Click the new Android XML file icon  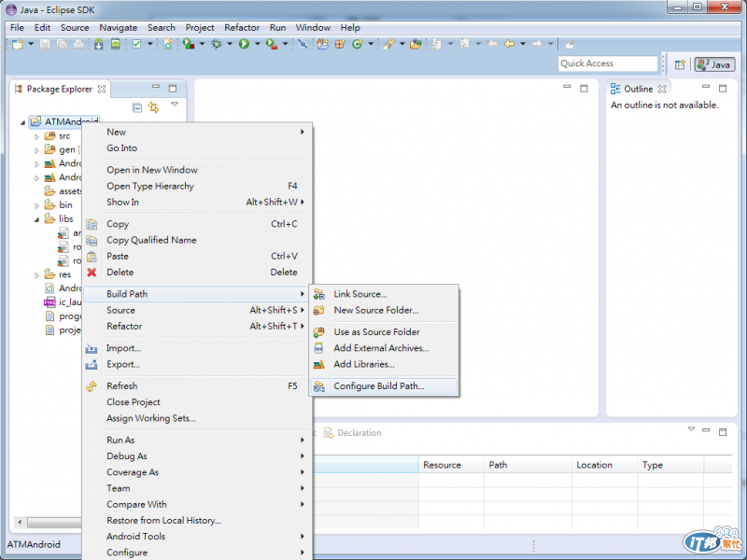[x=168, y=44]
